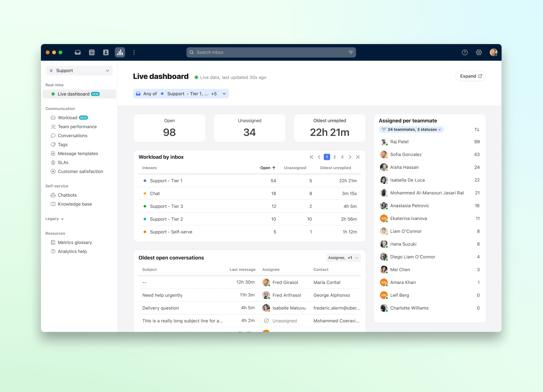Click the three-dot more options icon
Viewport: 543px width, 392px height.
[134, 52]
